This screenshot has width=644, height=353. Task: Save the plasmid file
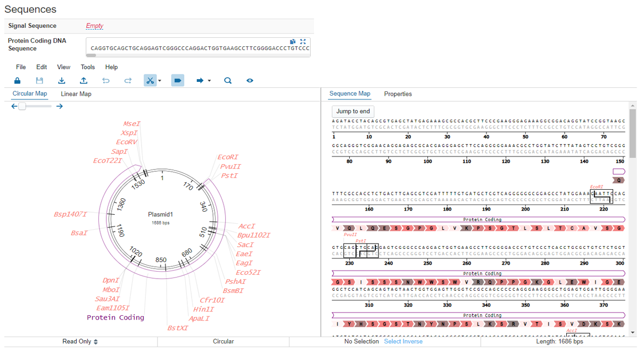39,80
